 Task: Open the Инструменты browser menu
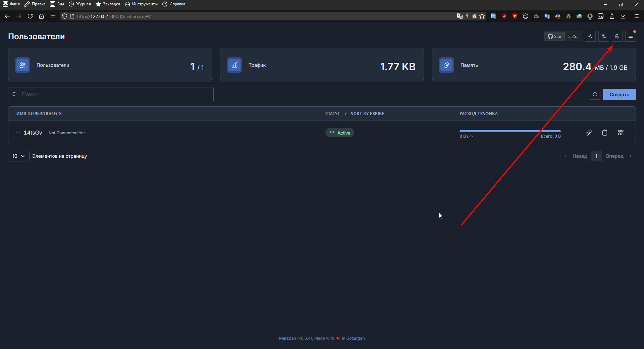pyautogui.click(x=141, y=4)
